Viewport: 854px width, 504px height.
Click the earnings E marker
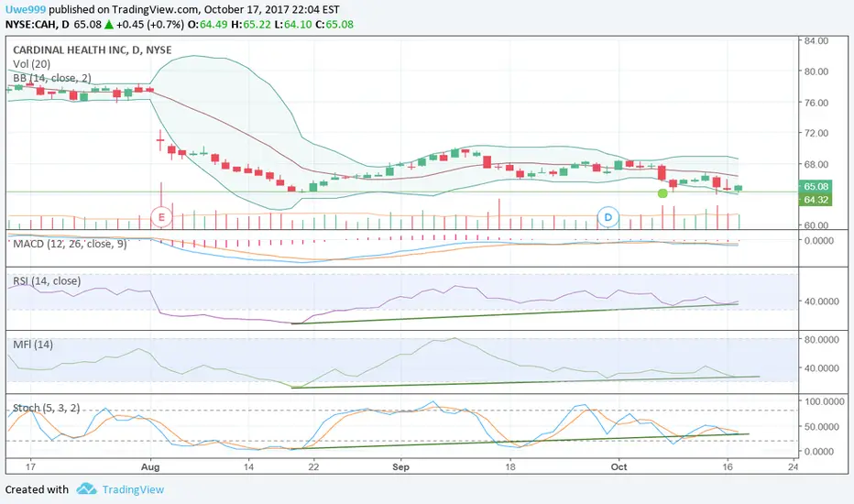click(161, 217)
